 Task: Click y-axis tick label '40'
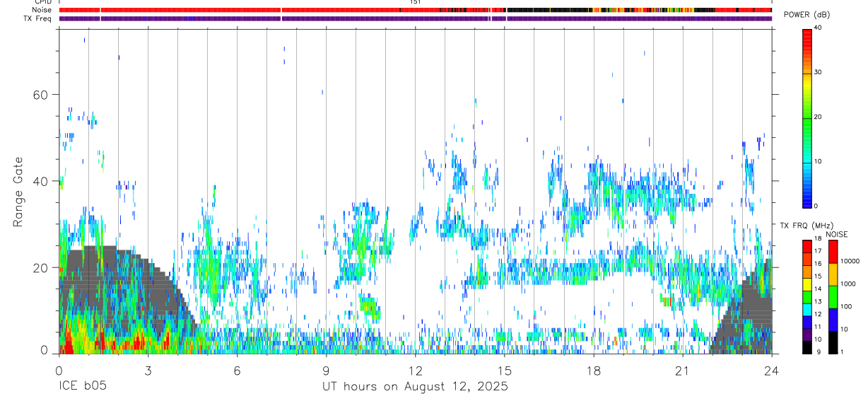coord(42,181)
